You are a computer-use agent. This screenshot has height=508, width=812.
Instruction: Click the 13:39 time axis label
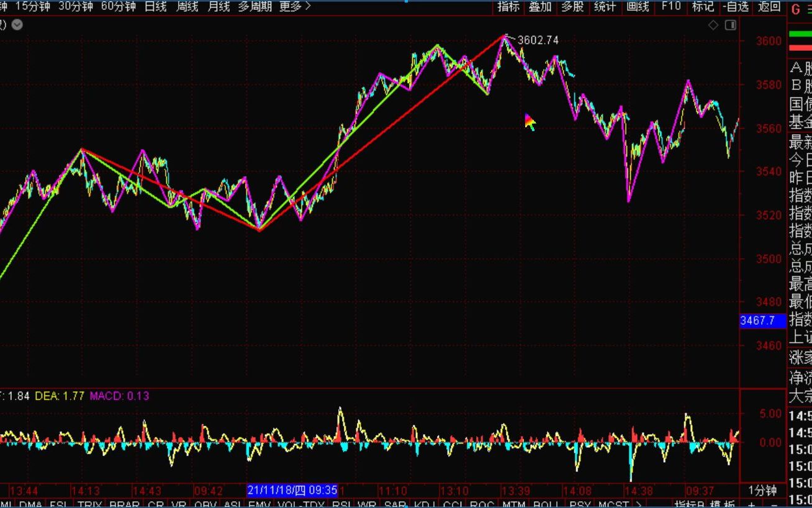tap(516, 491)
